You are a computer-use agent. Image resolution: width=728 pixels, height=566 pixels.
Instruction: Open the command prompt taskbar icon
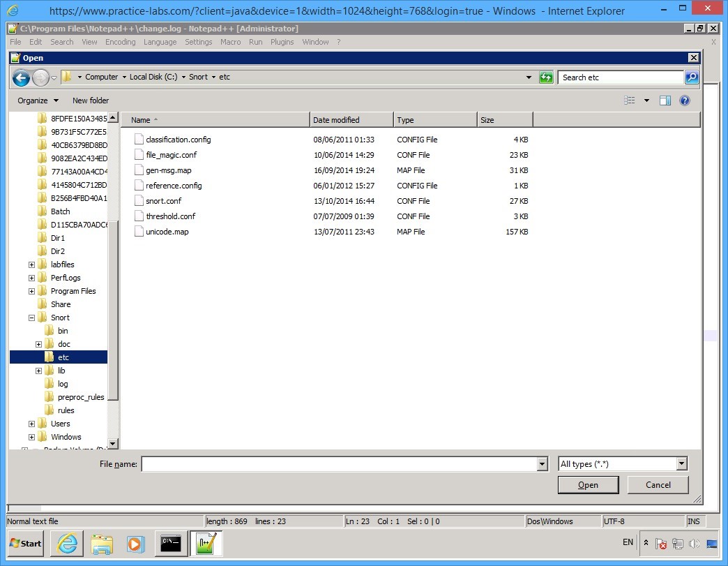[x=171, y=544]
